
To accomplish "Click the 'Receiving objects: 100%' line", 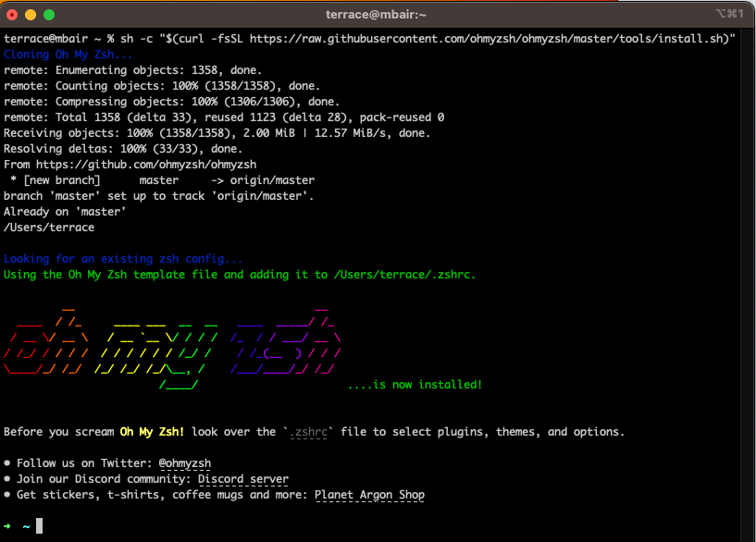I will click(x=217, y=133).
